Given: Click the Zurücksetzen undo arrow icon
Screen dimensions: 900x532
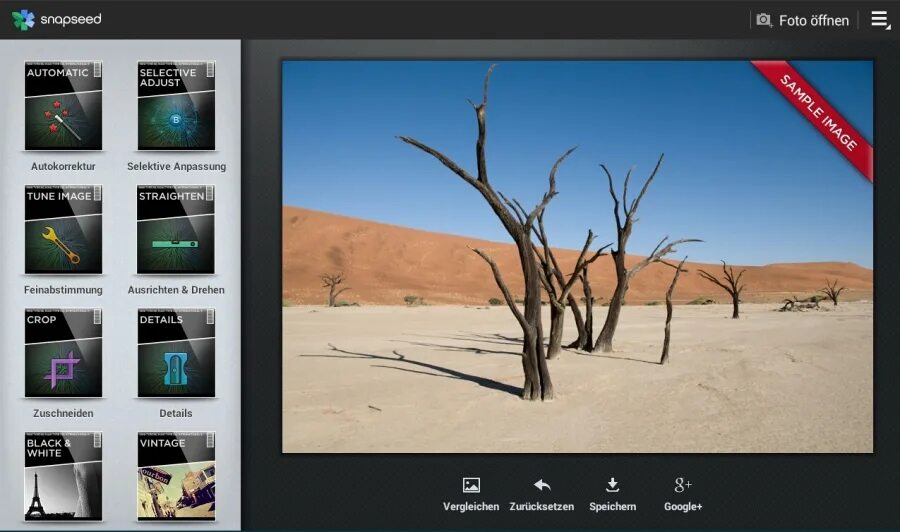Looking at the screenshot, I should [x=542, y=486].
